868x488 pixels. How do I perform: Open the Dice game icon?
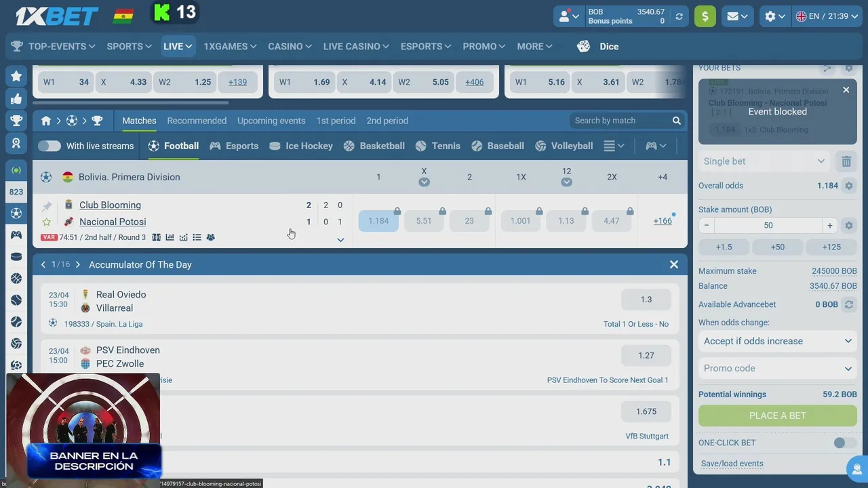tap(583, 46)
